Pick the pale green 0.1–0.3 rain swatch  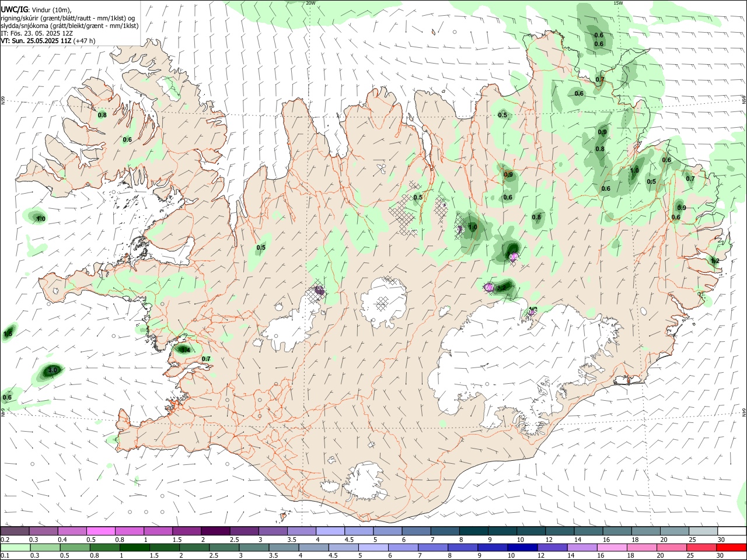pyautogui.click(x=15, y=548)
